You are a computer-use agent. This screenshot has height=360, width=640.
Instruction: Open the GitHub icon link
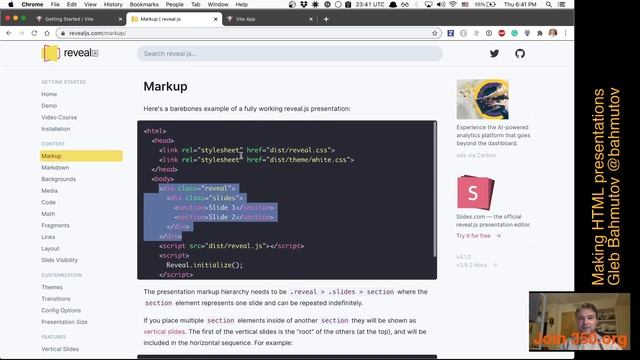pos(520,53)
